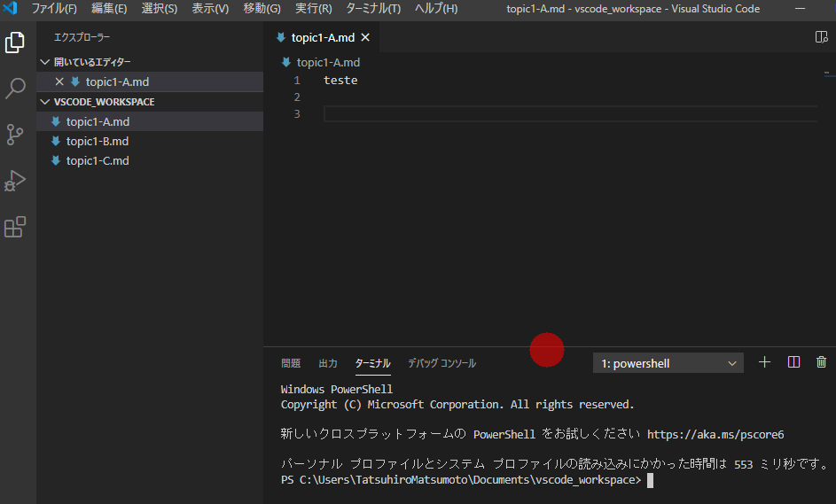Switch to the 問題 panel tab
836x504 pixels.
[x=291, y=363]
